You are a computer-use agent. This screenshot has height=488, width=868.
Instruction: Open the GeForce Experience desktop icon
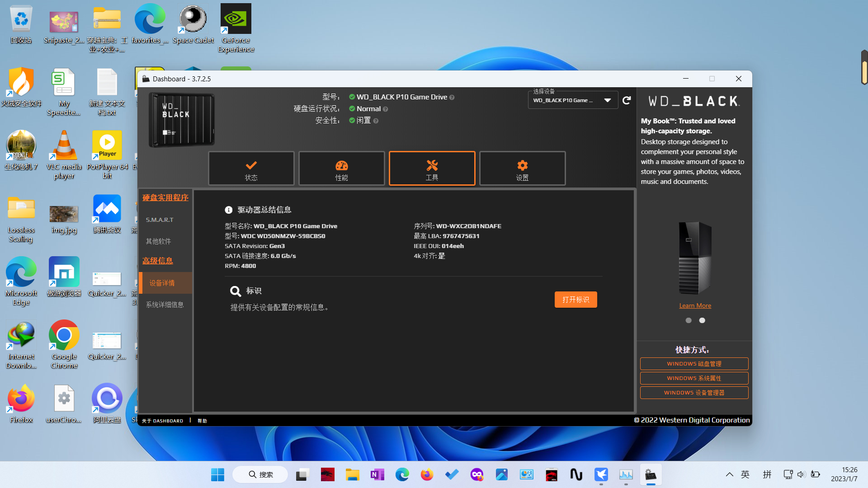[x=236, y=28]
